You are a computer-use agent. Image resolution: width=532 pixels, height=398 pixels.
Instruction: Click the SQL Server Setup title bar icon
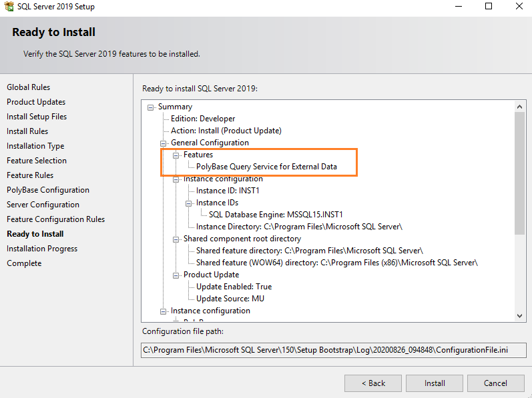[x=9, y=7]
